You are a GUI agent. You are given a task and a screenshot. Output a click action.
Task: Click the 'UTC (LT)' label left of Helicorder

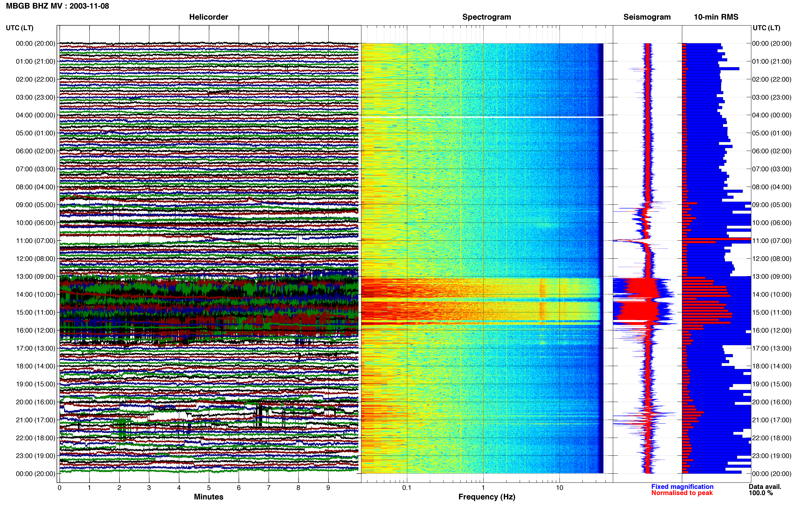point(19,28)
